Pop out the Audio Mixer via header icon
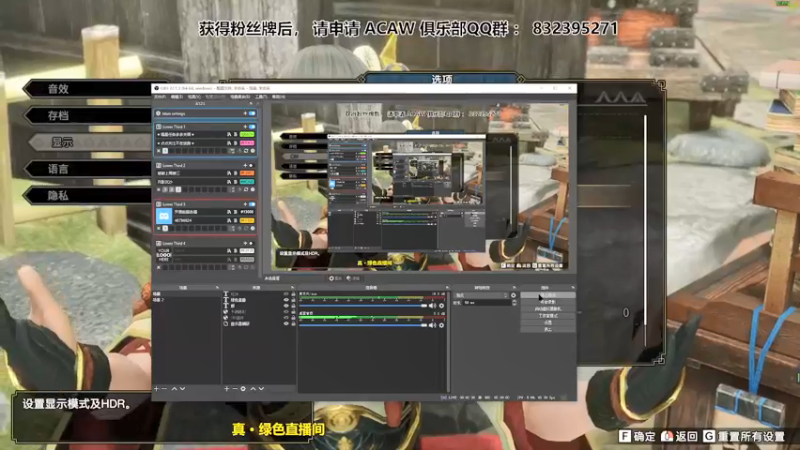This screenshot has height=450, width=800. [x=447, y=288]
